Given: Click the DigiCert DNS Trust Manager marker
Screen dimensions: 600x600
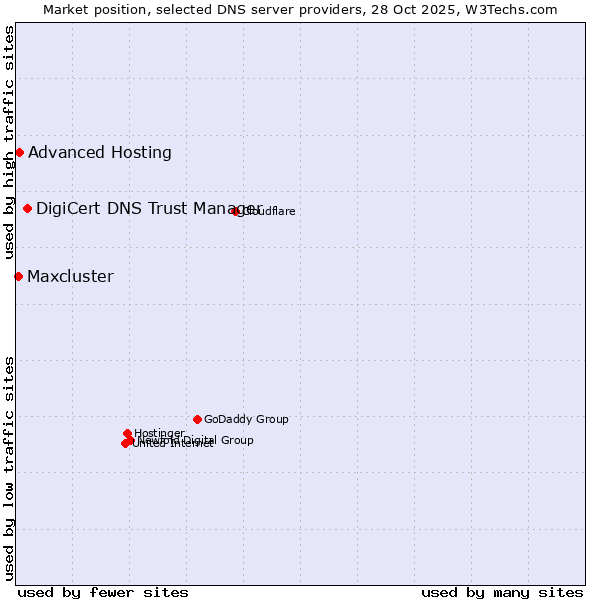Looking at the screenshot, I should pos(27,209).
